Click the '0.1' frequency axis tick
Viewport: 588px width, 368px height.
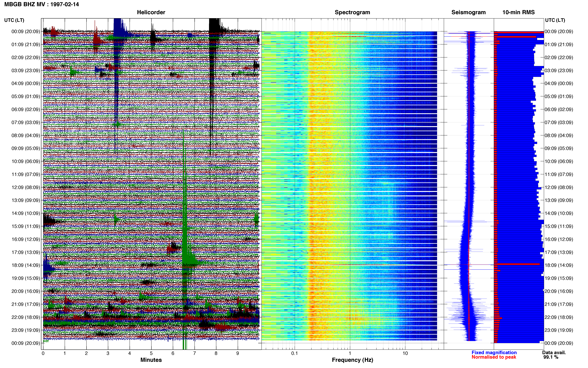[x=295, y=353]
